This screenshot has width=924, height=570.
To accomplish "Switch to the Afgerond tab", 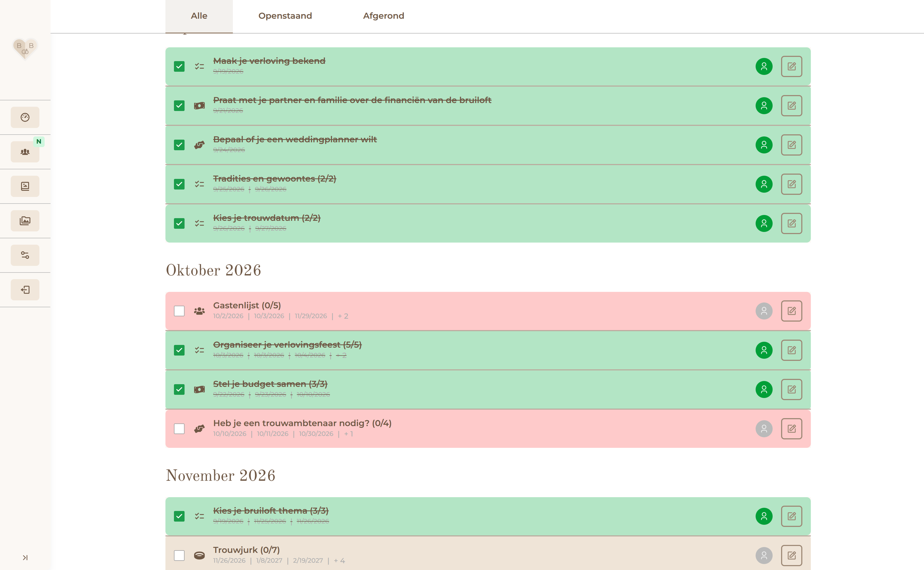I will click(384, 16).
